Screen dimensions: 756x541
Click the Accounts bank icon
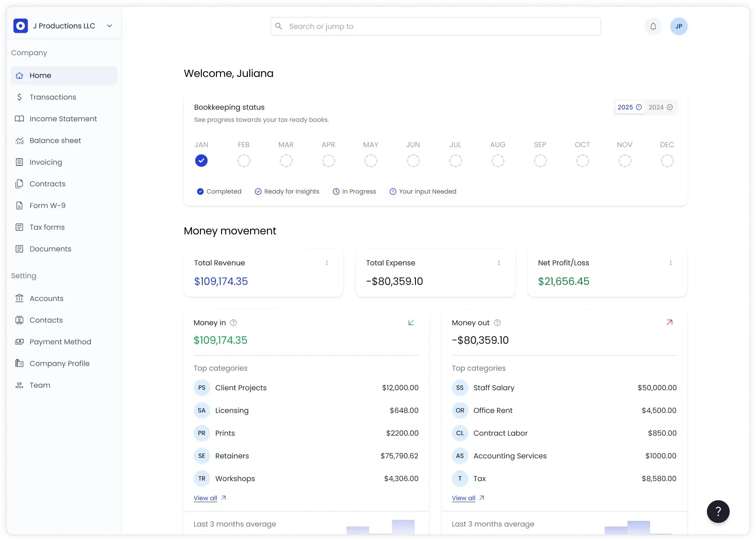point(19,298)
